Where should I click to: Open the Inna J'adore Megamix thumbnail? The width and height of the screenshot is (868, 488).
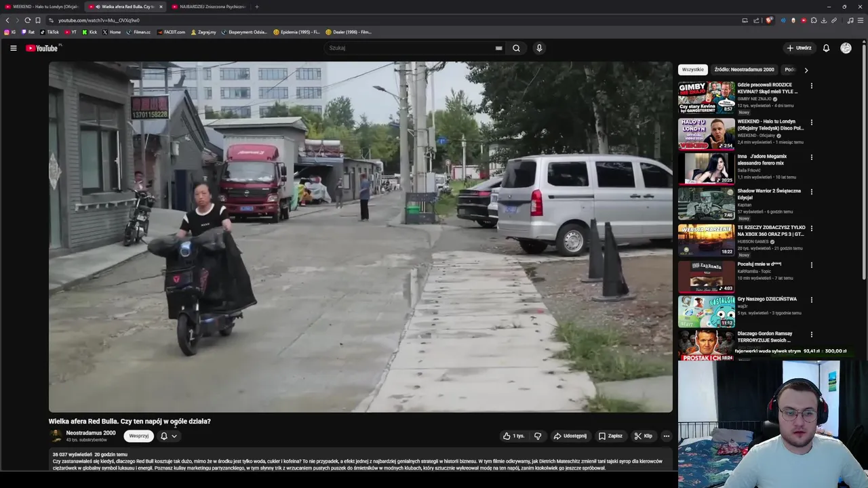[706, 168]
